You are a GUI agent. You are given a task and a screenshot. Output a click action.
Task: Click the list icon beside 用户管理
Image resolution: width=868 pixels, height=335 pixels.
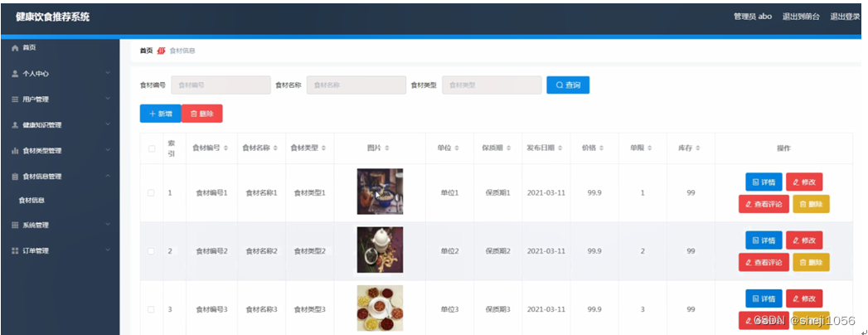click(16, 100)
